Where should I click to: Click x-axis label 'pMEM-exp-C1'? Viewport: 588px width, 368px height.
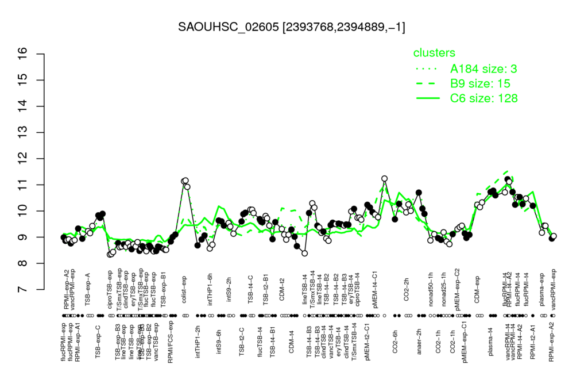(x=465, y=342)
